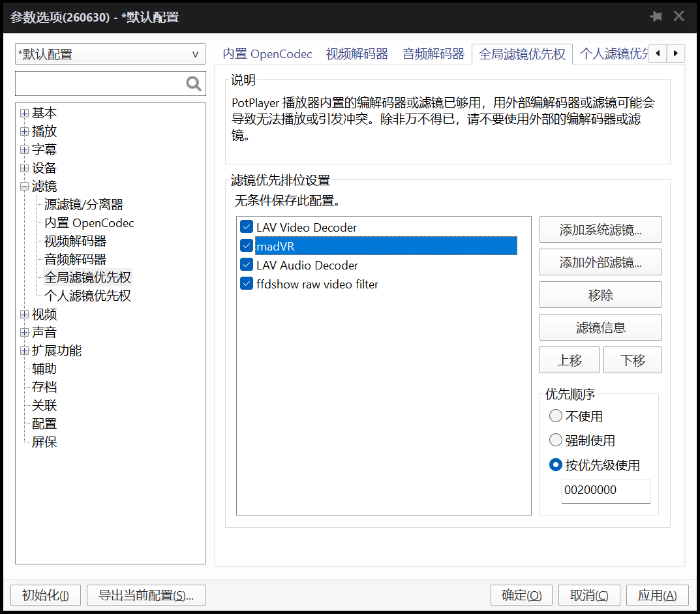Switch to the 内置 OpenCodec tab
The width and height of the screenshot is (700, 614).
(267, 54)
